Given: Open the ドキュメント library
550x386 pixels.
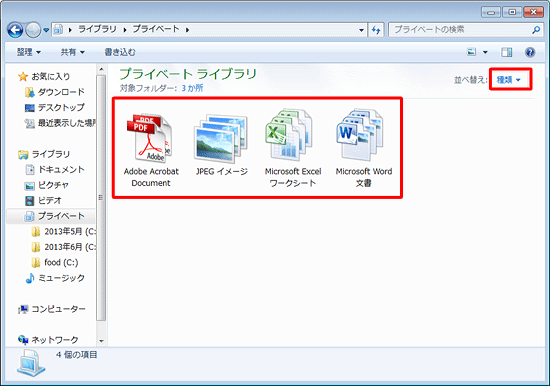Looking at the screenshot, I should [x=61, y=169].
